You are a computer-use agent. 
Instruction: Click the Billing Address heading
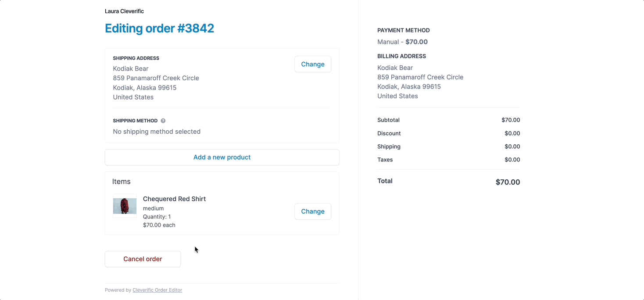tap(401, 56)
